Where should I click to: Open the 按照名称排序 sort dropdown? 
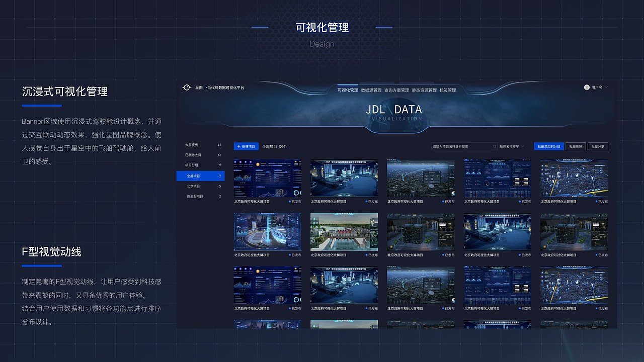(x=511, y=146)
